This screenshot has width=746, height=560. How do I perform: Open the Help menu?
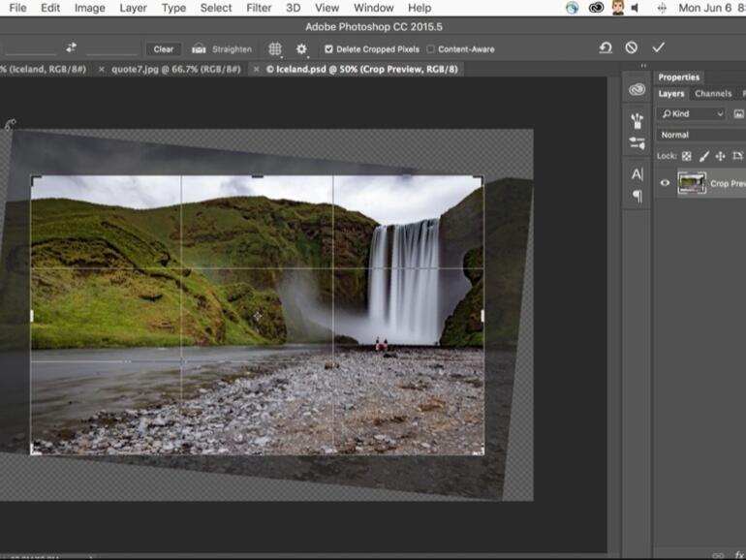420,8
